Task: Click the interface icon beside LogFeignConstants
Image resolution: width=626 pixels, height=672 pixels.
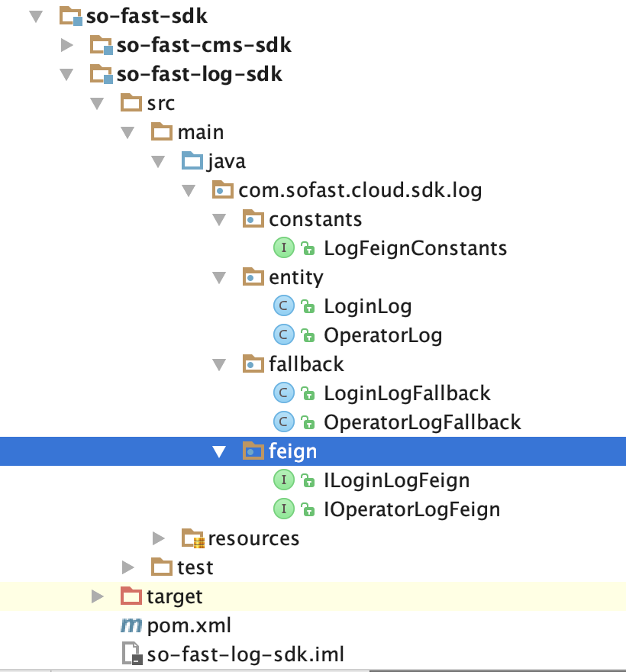Action: coord(283,247)
